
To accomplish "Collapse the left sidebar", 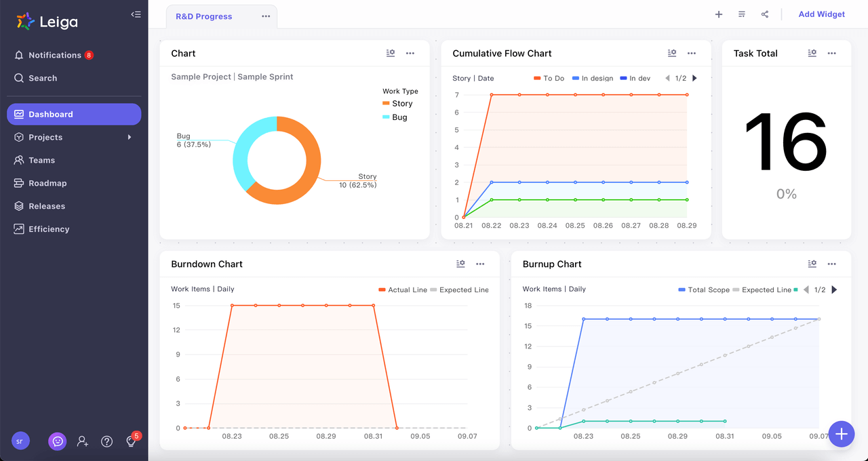I will tap(136, 14).
